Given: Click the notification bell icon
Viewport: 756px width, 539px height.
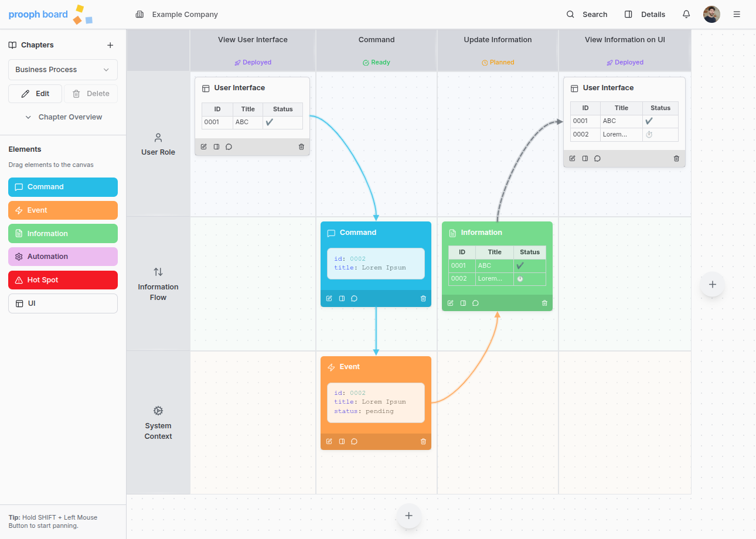Looking at the screenshot, I should pyautogui.click(x=686, y=15).
